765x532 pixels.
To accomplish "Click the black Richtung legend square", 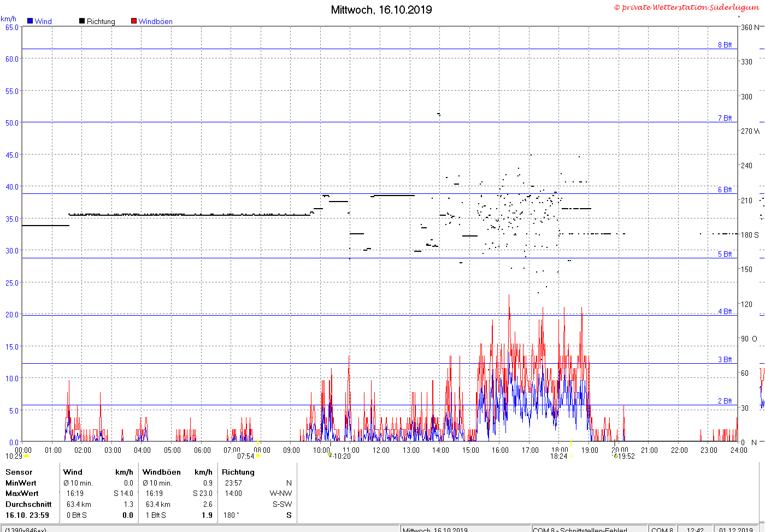I will (82, 21).
